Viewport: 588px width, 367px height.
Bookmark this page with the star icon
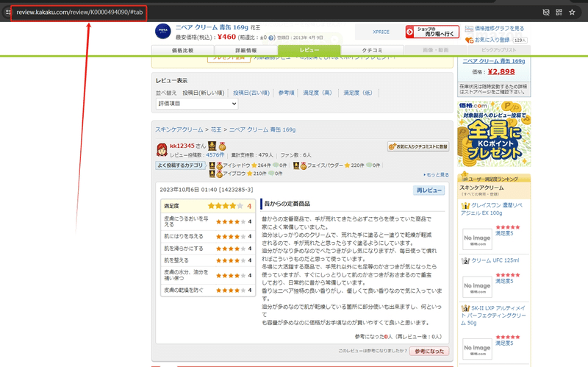coord(572,13)
